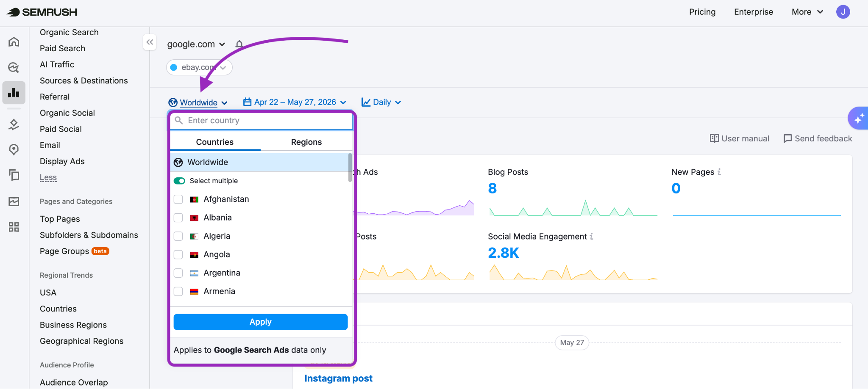Screen dimensions: 868x389
Task: Click Send feedback
Action: pos(818,138)
